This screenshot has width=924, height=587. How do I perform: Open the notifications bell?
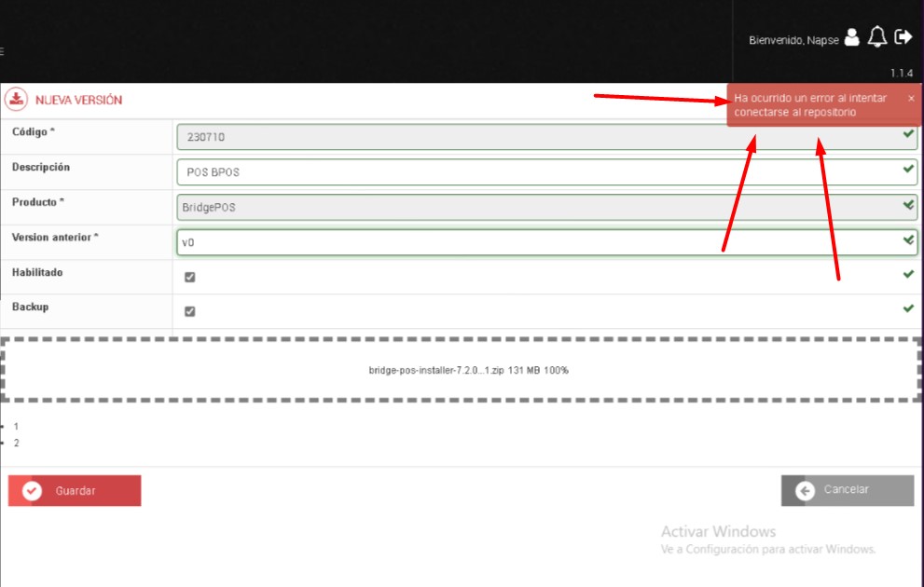click(876, 37)
